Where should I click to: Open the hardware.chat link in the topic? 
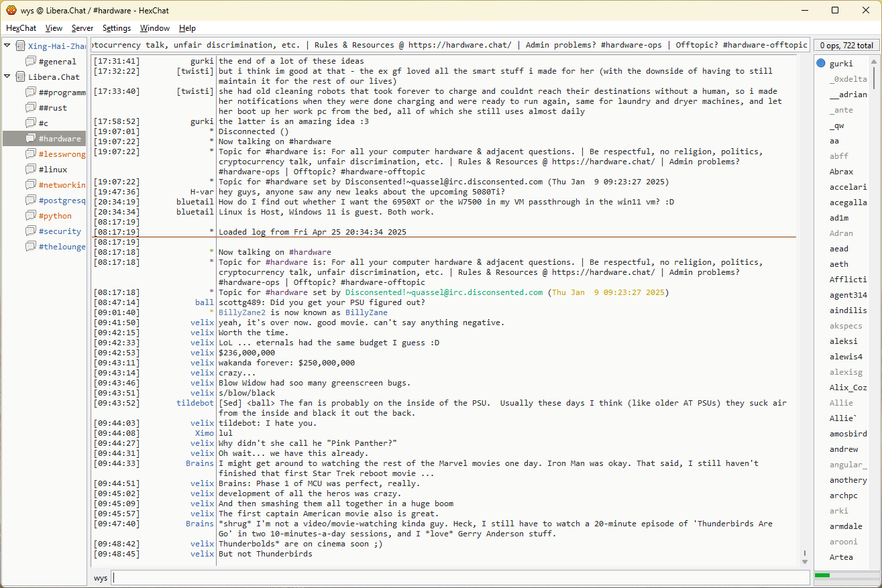pyautogui.click(x=459, y=45)
